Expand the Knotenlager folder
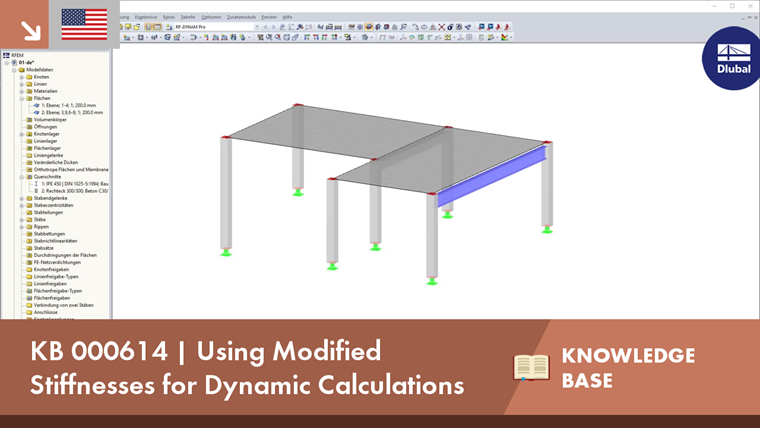This screenshot has height=428, width=760. click(x=21, y=134)
